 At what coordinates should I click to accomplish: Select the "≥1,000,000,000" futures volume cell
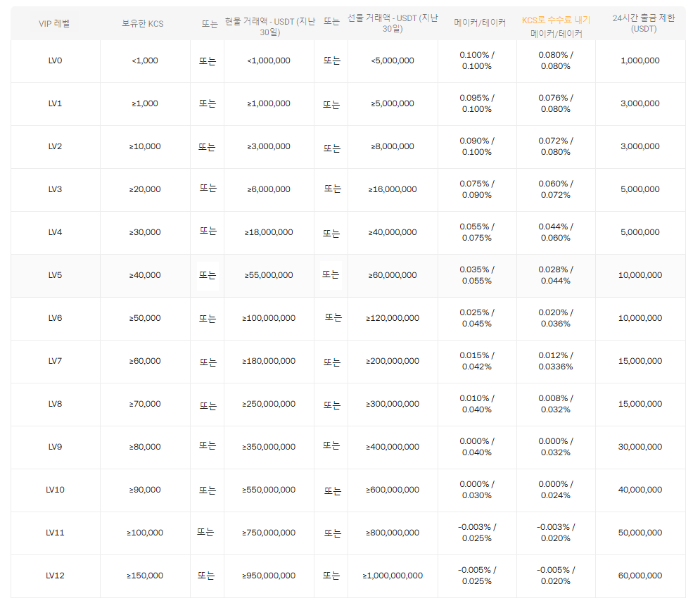click(x=393, y=576)
